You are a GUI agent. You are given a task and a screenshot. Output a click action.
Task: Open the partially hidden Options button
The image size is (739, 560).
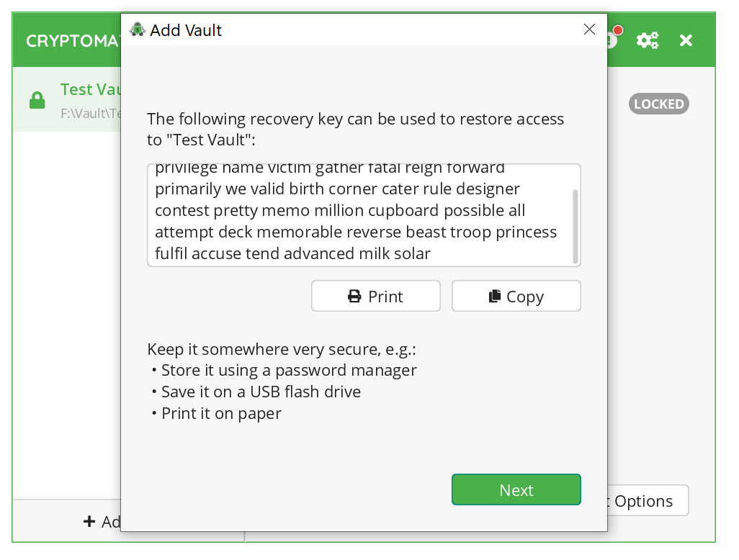[x=643, y=501]
